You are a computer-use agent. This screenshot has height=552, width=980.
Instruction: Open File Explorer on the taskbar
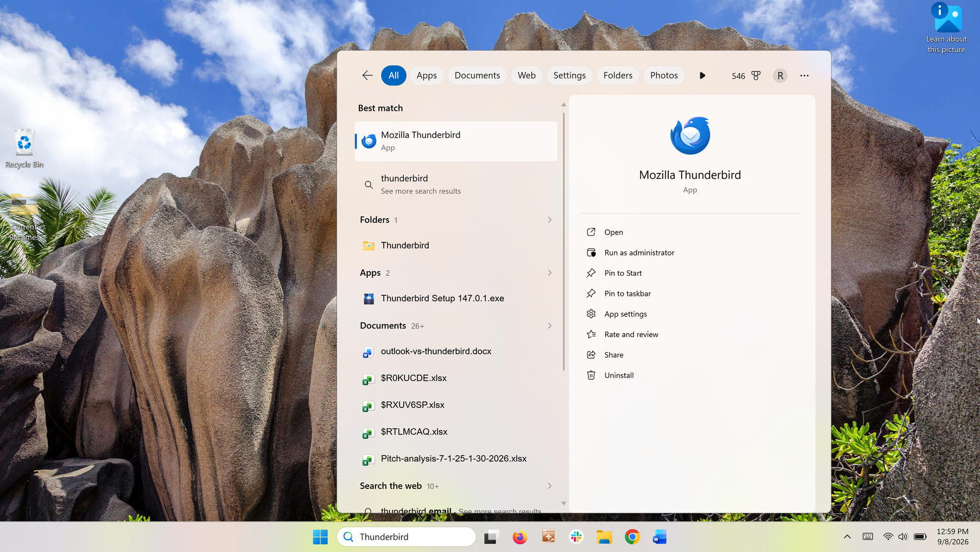[605, 537]
